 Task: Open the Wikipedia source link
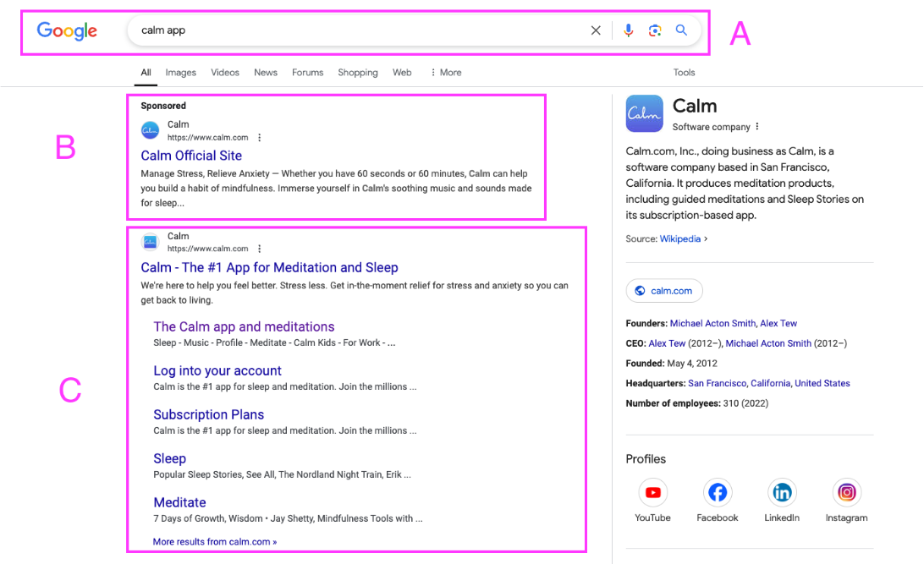pos(680,238)
